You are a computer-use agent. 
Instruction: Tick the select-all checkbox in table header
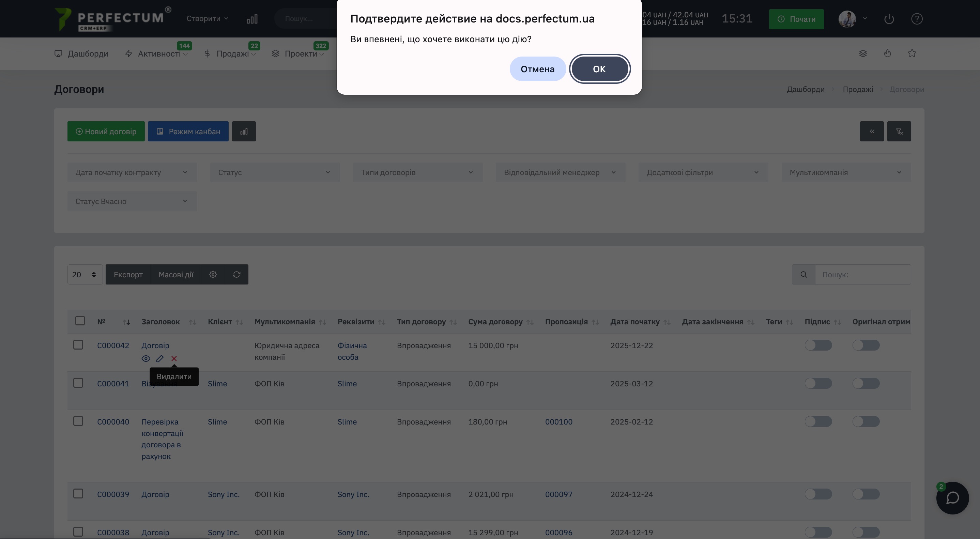pos(80,321)
